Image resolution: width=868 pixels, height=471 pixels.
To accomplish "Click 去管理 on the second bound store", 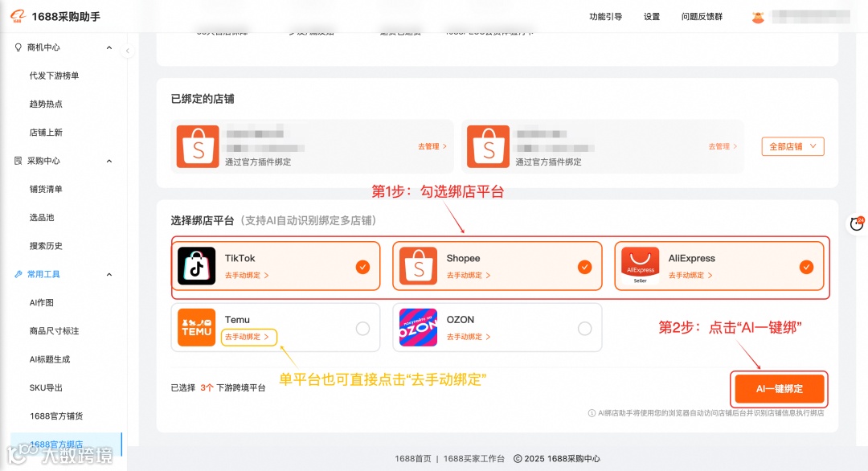I will (723, 146).
